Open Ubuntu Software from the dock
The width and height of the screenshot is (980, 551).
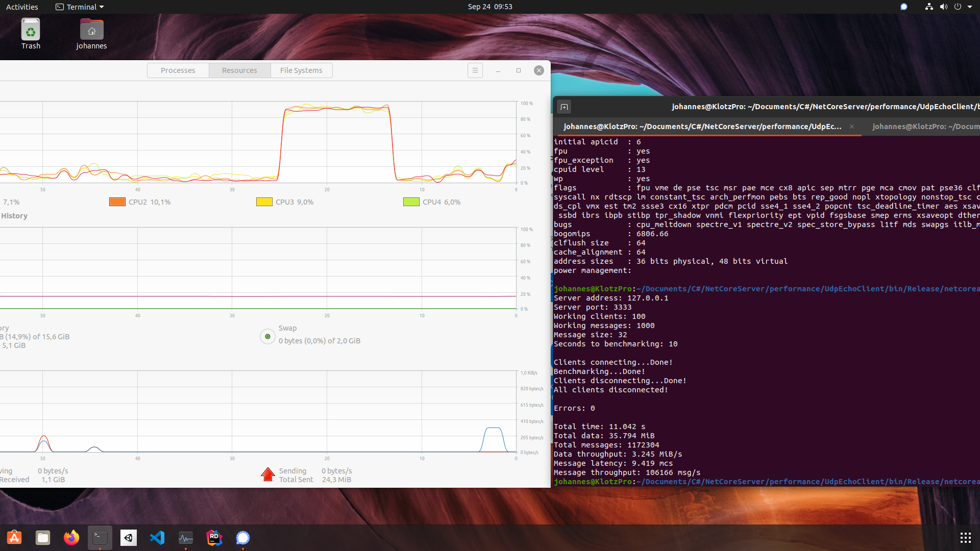click(x=14, y=538)
